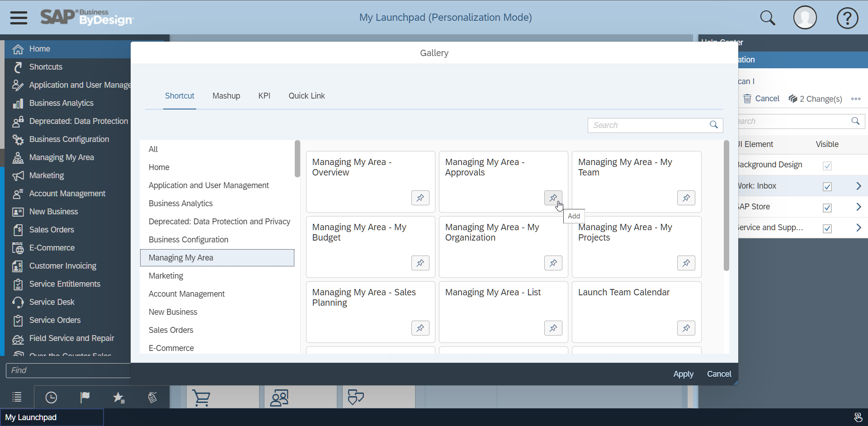Toggle Background Design visible checkbox

pos(827,166)
